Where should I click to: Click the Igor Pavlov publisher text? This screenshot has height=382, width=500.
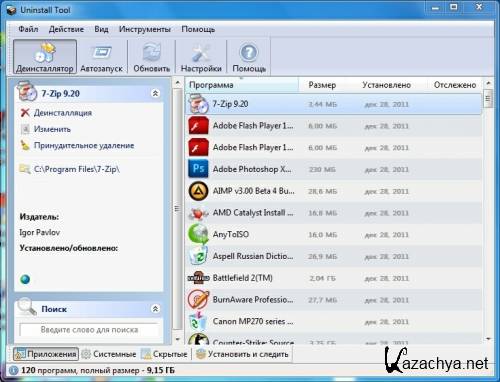(40, 232)
